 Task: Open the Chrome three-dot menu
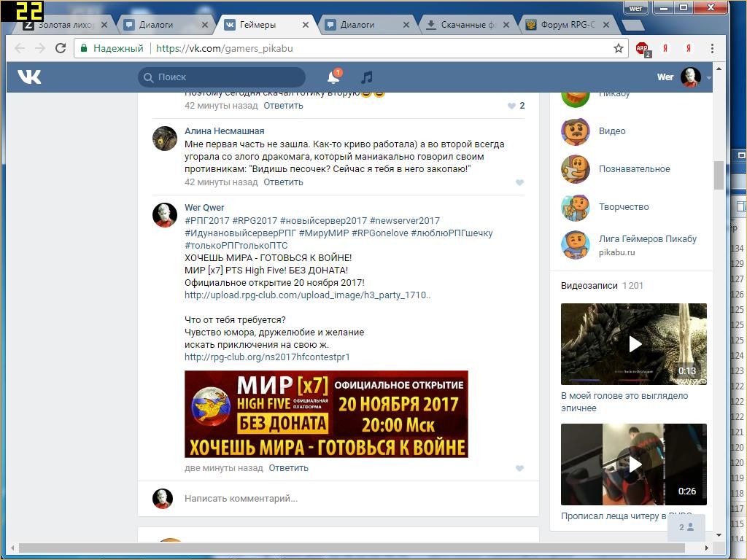point(712,48)
